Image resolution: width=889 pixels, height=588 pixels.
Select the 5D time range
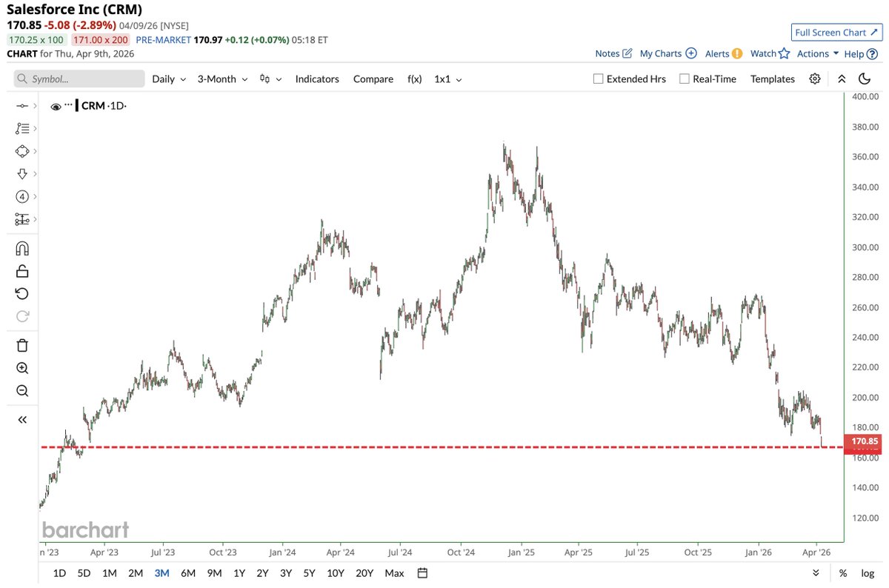click(84, 572)
